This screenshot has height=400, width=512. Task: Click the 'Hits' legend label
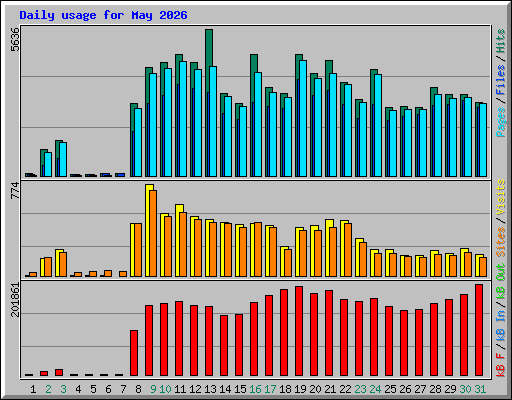click(501, 41)
